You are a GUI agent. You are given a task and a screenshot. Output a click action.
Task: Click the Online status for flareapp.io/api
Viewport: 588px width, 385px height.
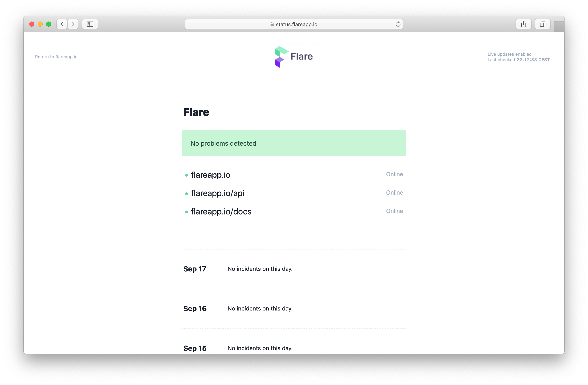395,193
